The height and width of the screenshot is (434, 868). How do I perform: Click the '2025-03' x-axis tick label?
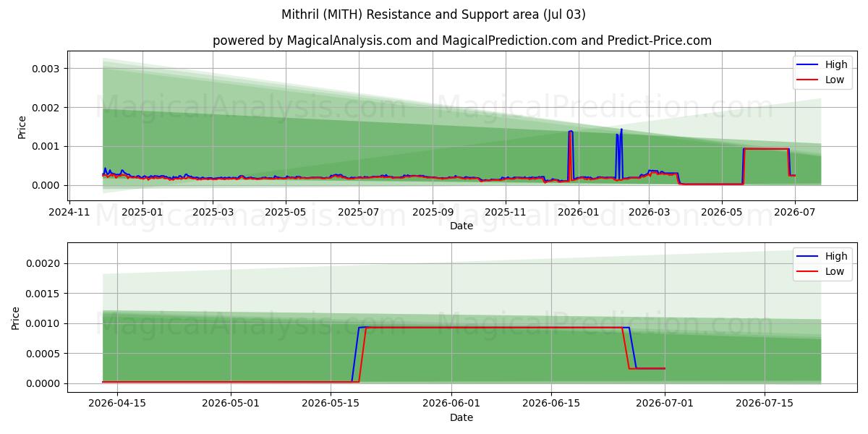(x=213, y=211)
